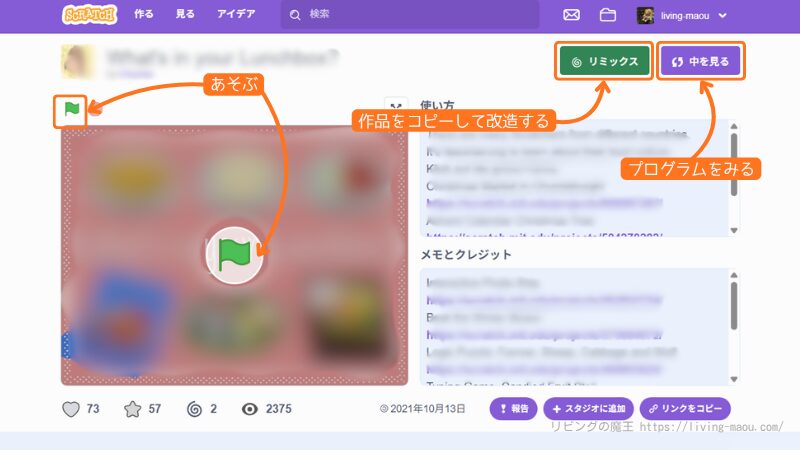This screenshot has width=800, height=450.
Task: Click the リミックス button
Action: 604,62
